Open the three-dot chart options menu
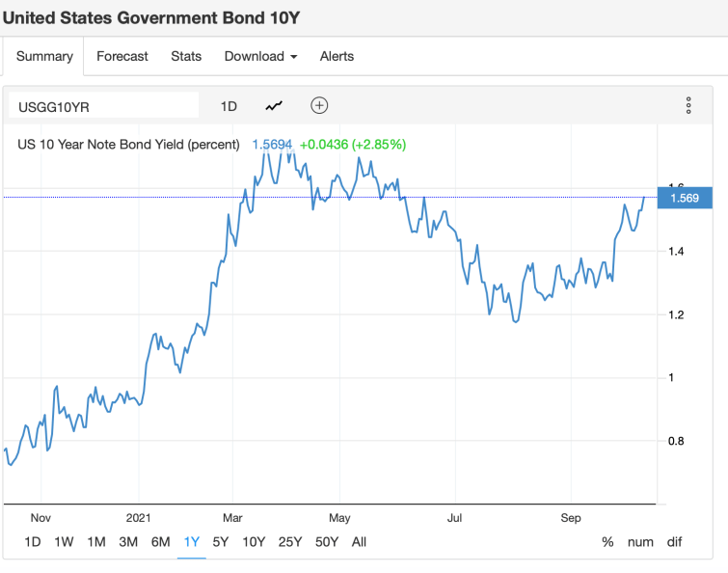The width and height of the screenshot is (728, 573). pos(688,105)
